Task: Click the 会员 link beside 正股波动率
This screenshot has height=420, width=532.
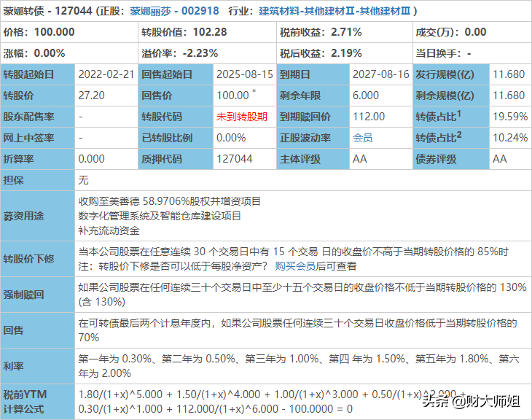Action: 363,138
